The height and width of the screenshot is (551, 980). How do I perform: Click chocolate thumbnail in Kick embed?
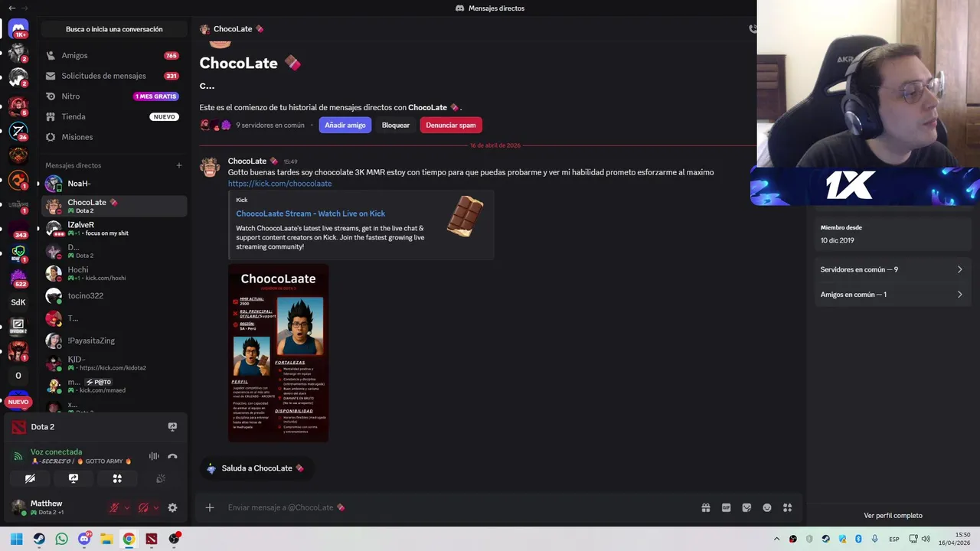pos(465,217)
